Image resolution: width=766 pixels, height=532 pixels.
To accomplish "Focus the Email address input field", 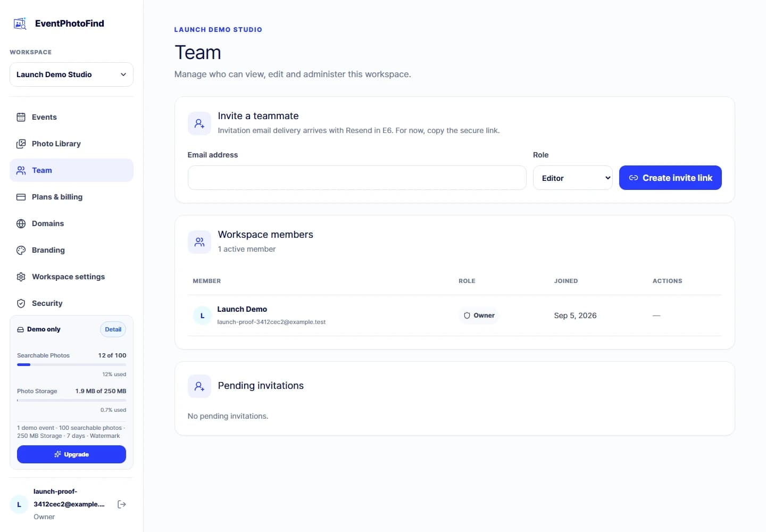I will click(357, 178).
